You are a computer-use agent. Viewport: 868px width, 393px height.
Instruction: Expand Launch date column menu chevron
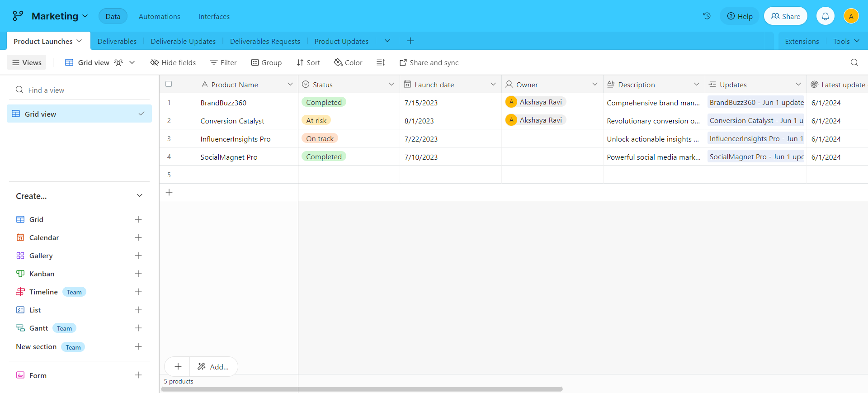493,84
